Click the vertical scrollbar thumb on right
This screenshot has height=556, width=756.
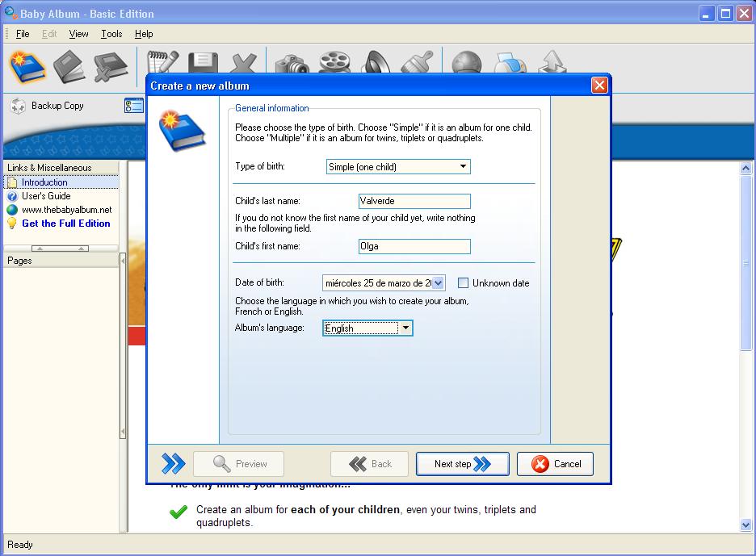click(745, 262)
